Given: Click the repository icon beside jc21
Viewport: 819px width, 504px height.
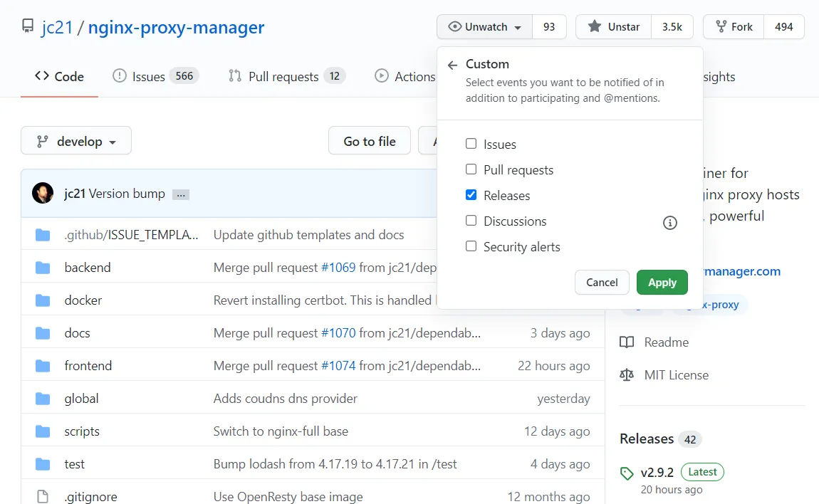Looking at the screenshot, I should pyautogui.click(x=28, y=26).
